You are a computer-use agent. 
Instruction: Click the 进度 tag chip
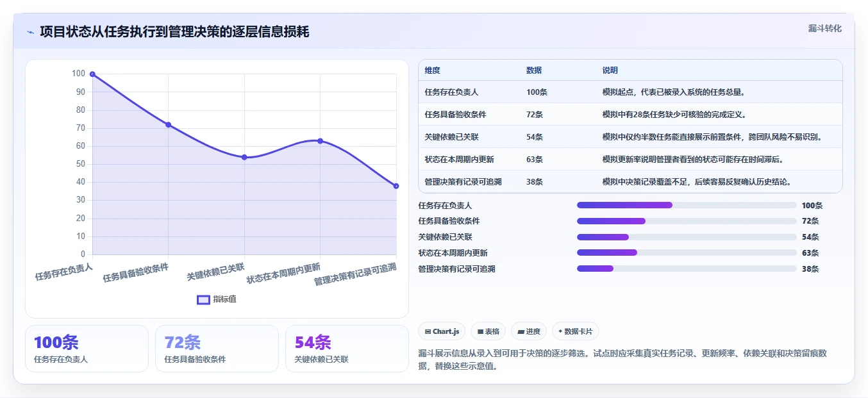tap(529, 331)
